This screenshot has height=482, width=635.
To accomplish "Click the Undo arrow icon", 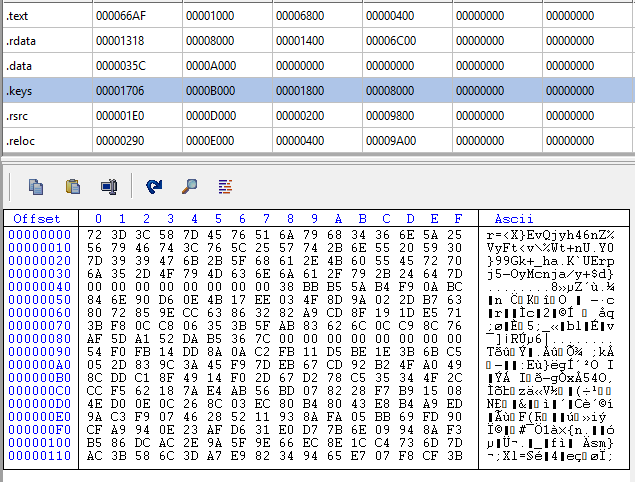I will click(153, 186).
